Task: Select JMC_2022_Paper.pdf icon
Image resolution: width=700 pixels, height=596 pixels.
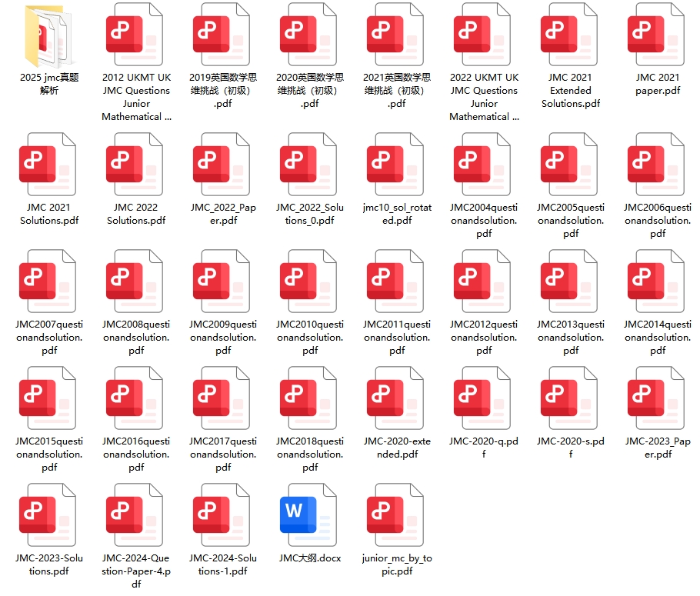Action: point(222,165)
